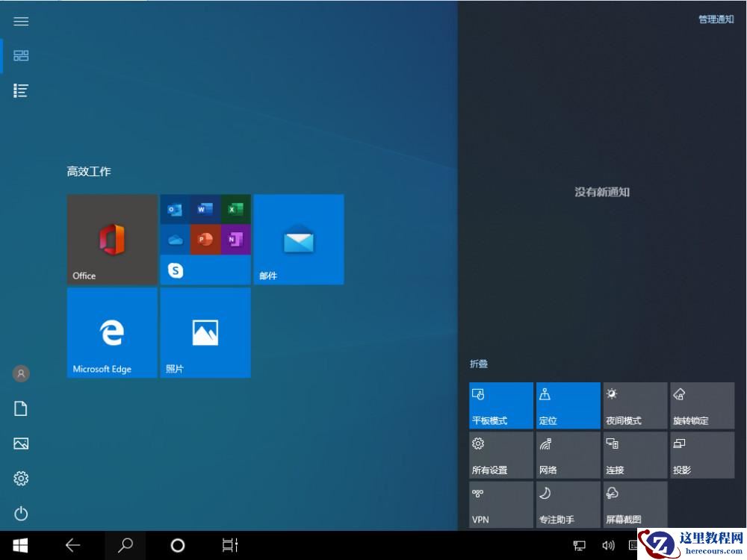
Task: Enable 夜间模式 (Night light)
Action: (635, 405)
